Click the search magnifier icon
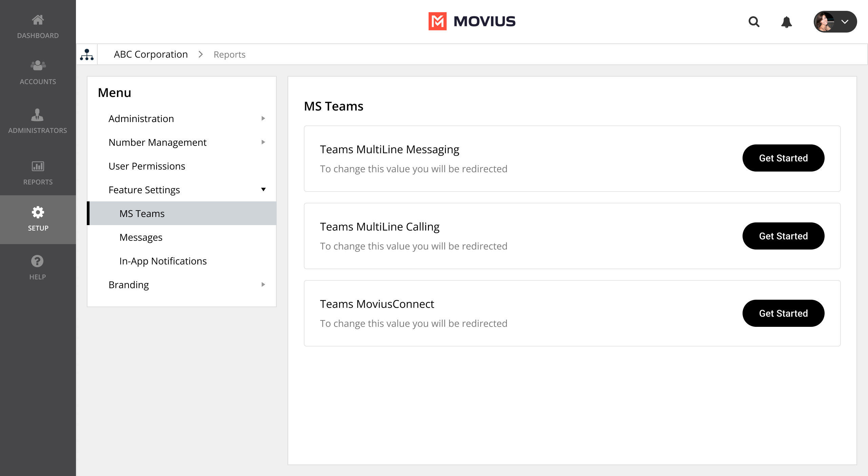 [754, 22]
